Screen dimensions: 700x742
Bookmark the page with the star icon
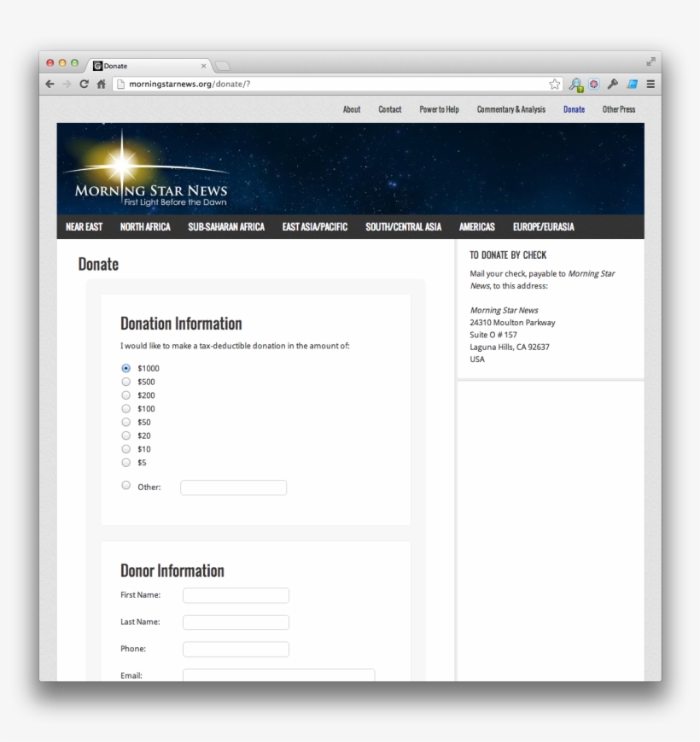(554, 85)
